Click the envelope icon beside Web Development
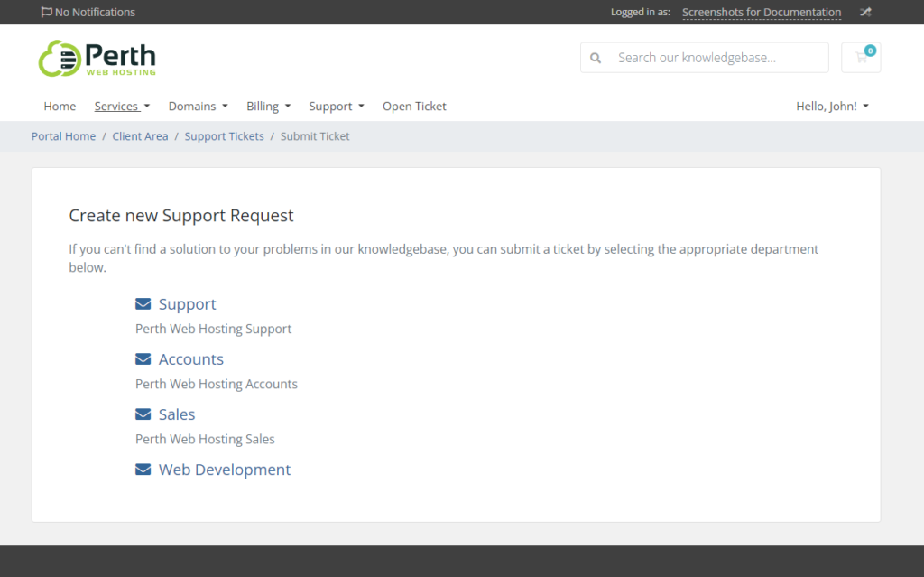924x577 pixels. click(143, 469)
